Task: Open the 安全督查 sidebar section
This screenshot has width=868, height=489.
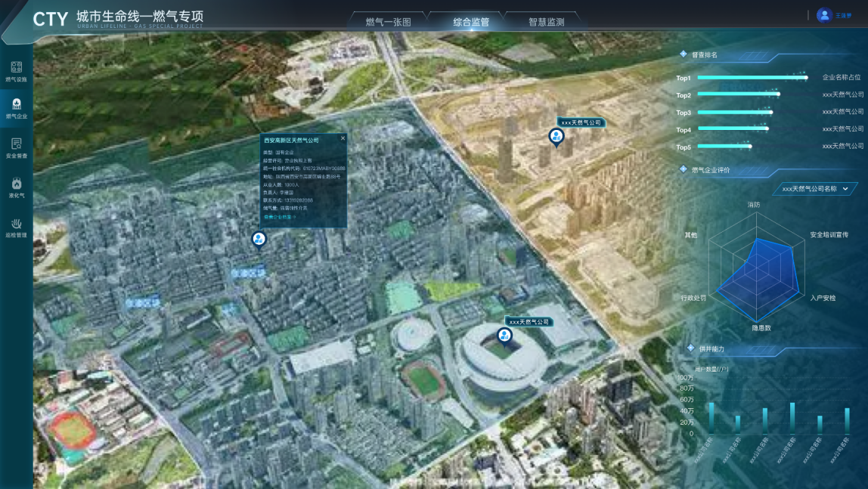Action: 16,148
